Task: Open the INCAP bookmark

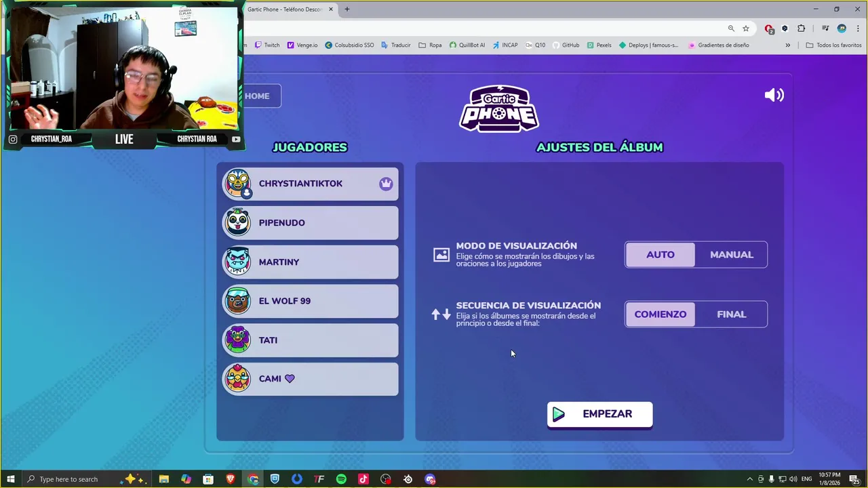Action: pyautogui.click(x=505, y=45)
